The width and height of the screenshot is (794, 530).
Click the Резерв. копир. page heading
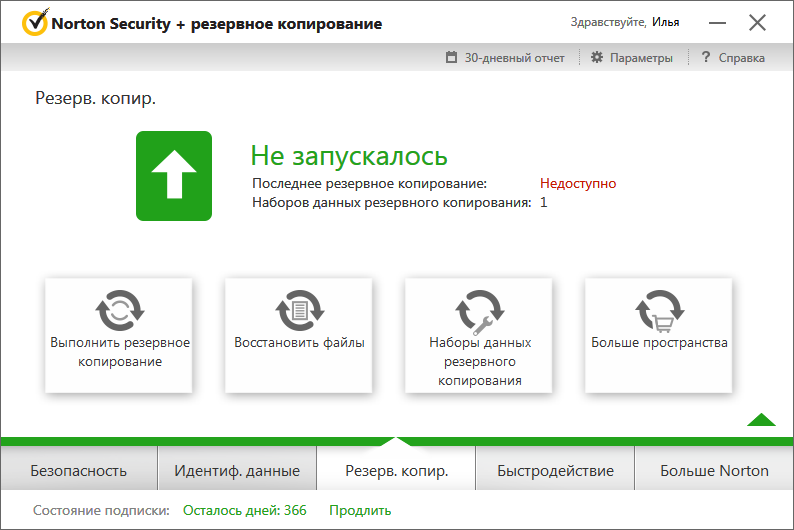tap(95, 98)
